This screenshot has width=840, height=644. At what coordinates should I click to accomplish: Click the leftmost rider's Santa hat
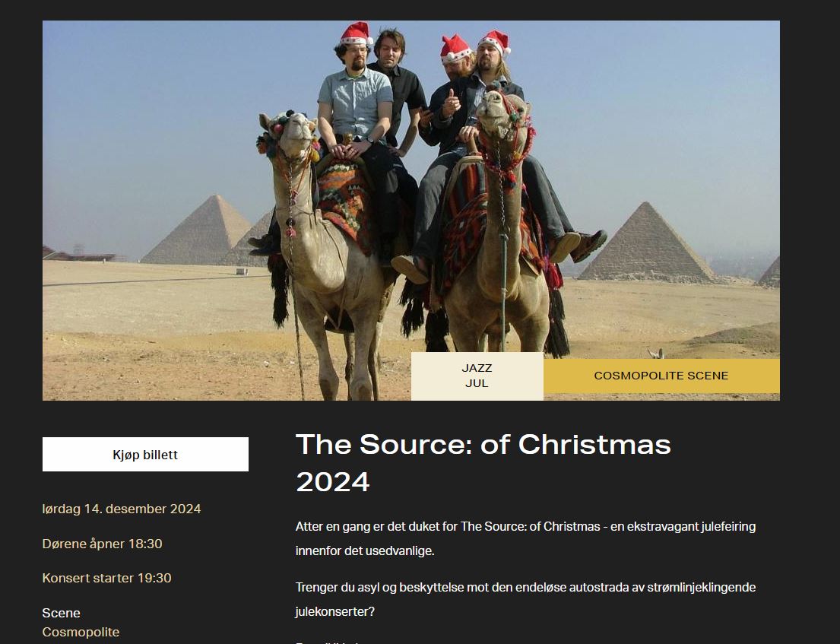point(356,33)
